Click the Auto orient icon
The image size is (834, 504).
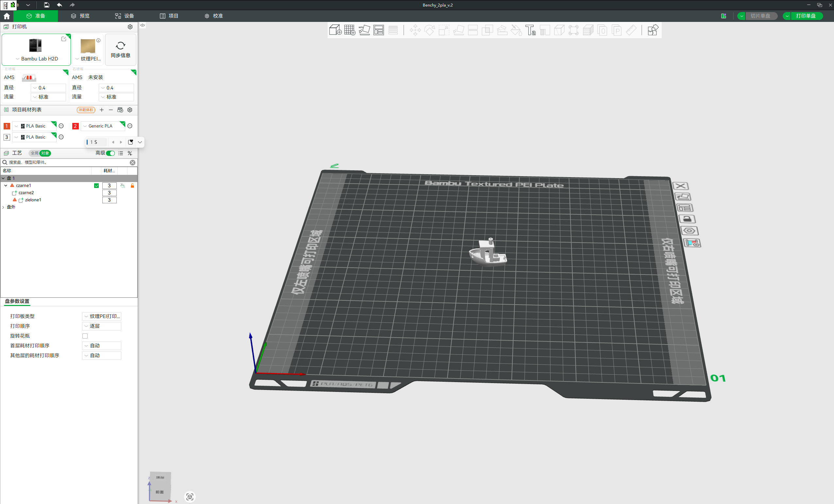click(364, 30)
